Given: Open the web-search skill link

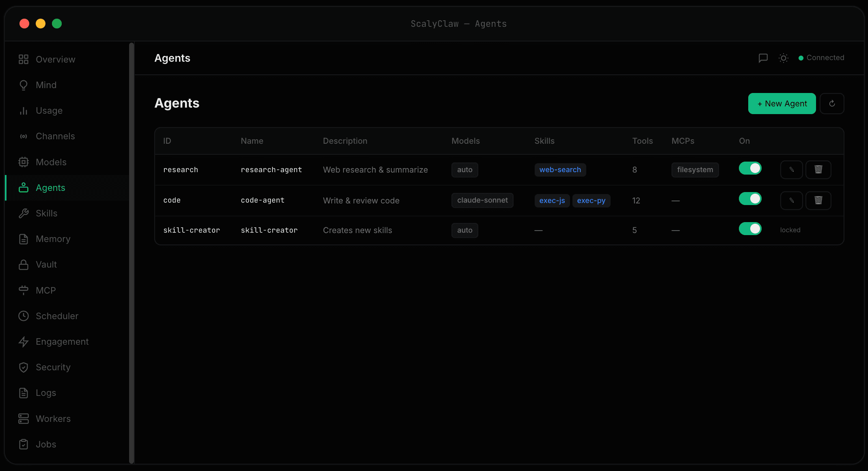Looking at the screenshot, I should [560, 170].
